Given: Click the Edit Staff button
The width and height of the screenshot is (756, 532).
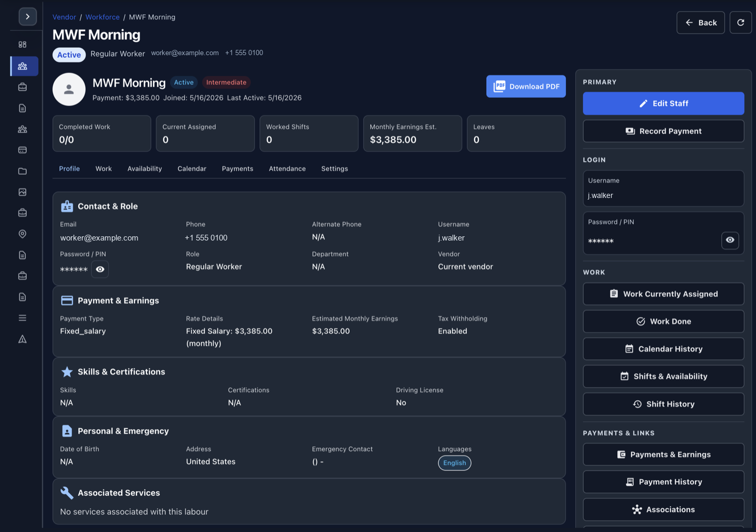Looking at the screenshot, I should coord(664,103).
